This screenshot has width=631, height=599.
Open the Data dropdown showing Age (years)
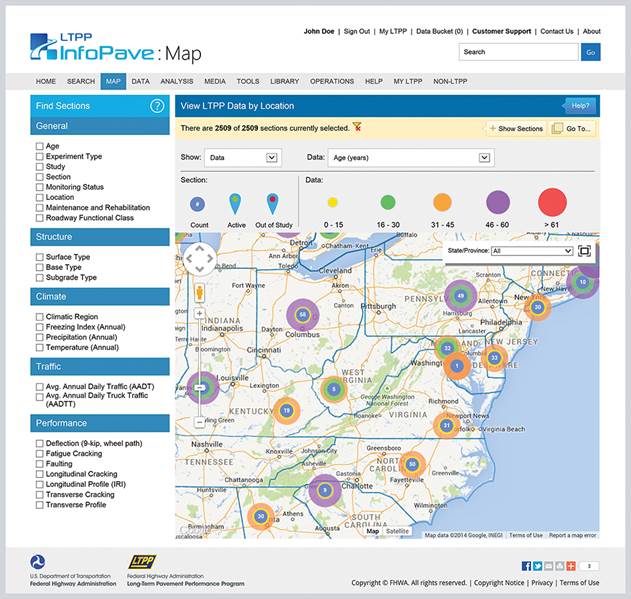point(411,157)
